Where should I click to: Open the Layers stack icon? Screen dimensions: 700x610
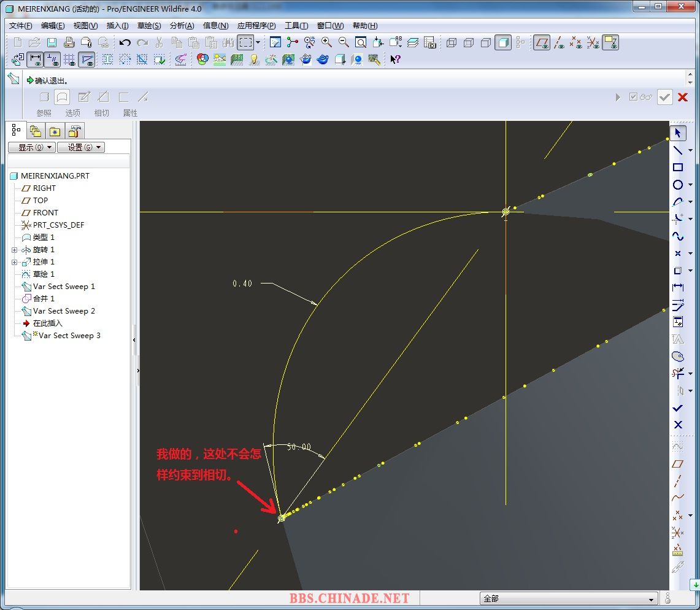click(x=413, y=42)
